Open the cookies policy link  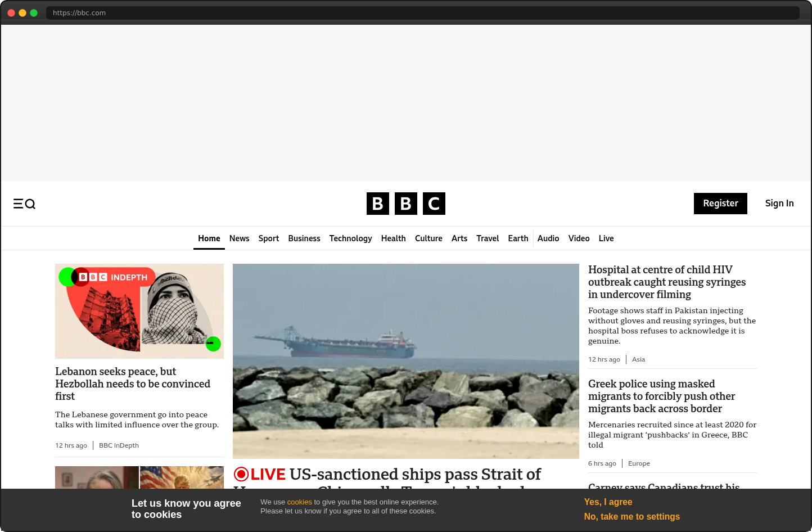299,502
